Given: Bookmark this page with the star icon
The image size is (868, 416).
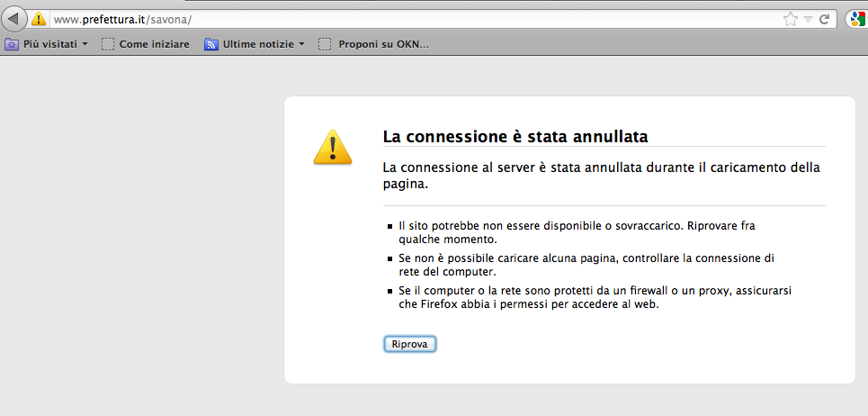Looking at the screenshot, I should click(x=790, y=19).
